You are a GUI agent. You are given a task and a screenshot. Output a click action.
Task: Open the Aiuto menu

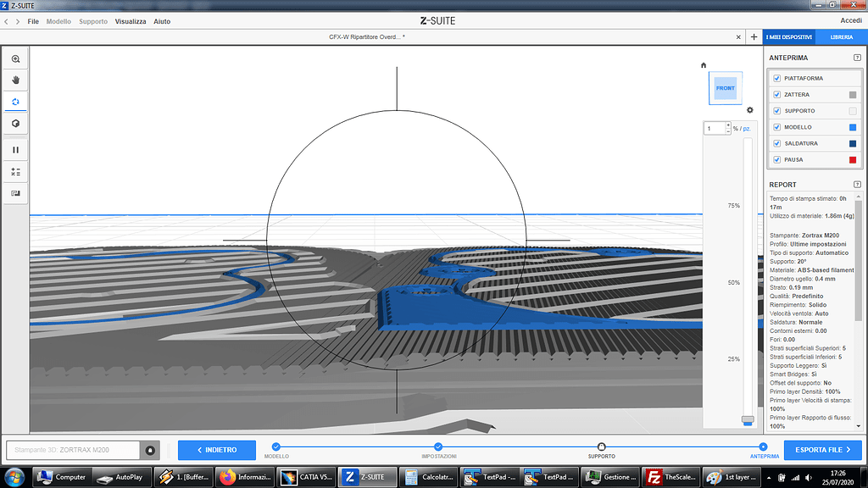162,21
